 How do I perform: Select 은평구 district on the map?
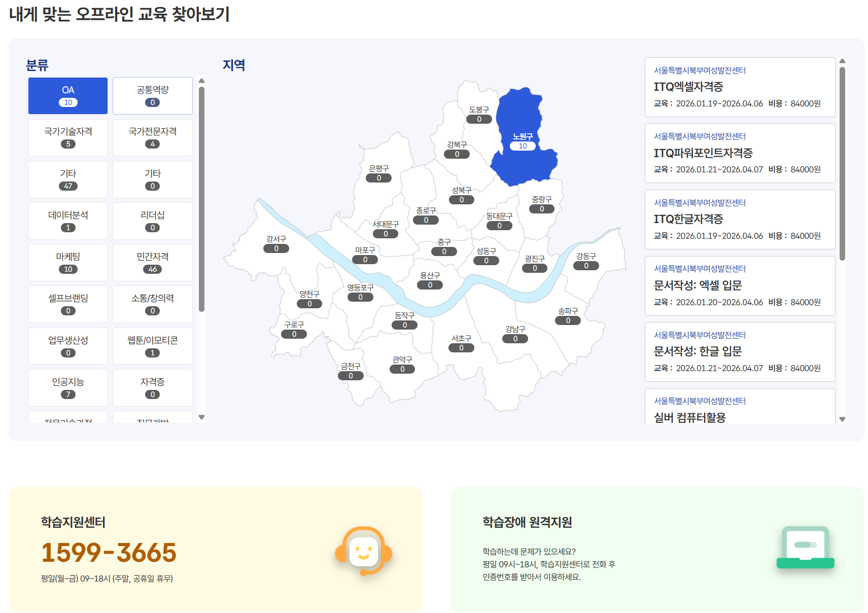click(378, 173)
